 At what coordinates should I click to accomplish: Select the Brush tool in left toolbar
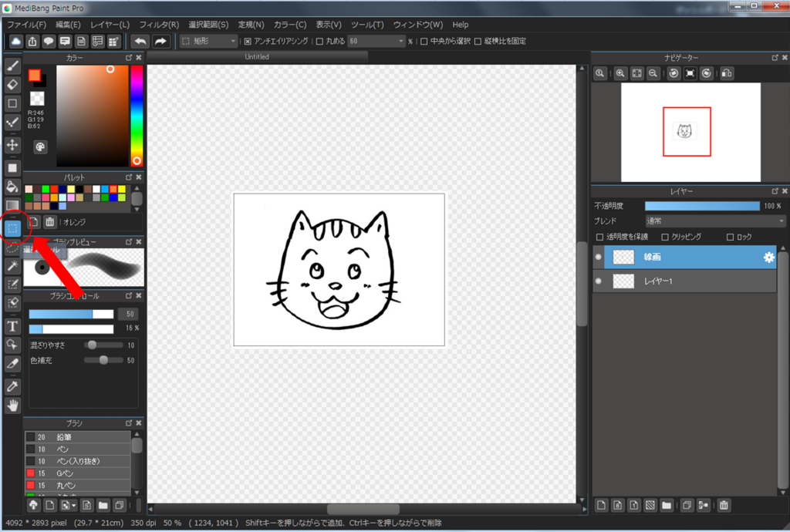12,66
